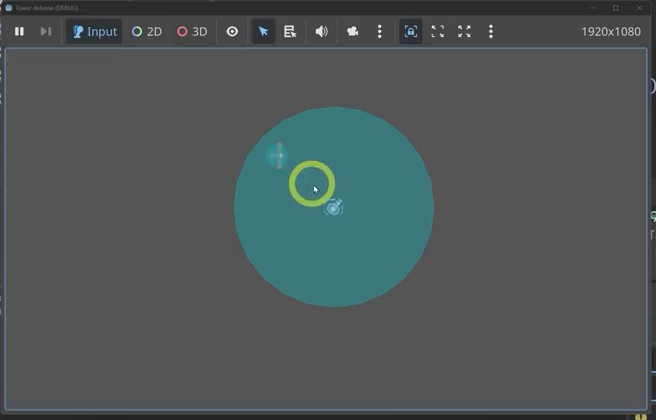The height and width of the screenshot is (420, 656).
Task: Mute the game audio speaker icon
Action: click(321, 31)
